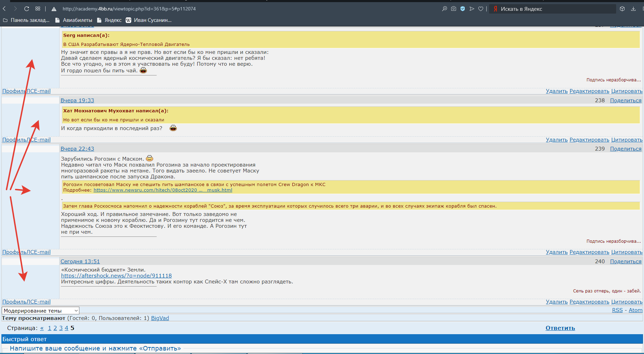644x354 pixels.
Task: Go back with the browser back arrow
Action: [5, 9]
